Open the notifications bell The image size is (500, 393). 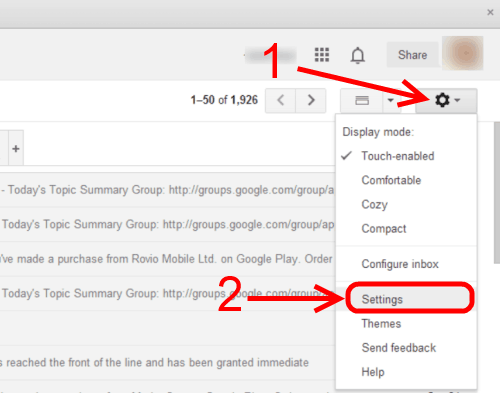point(358,55)
